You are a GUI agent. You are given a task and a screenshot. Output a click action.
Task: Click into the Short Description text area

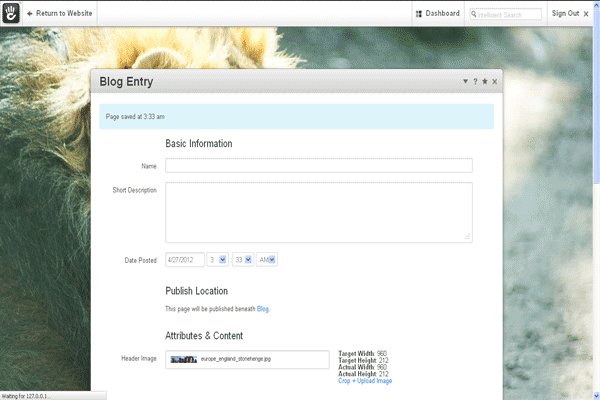pyautogui.click(x=318, y=211)
